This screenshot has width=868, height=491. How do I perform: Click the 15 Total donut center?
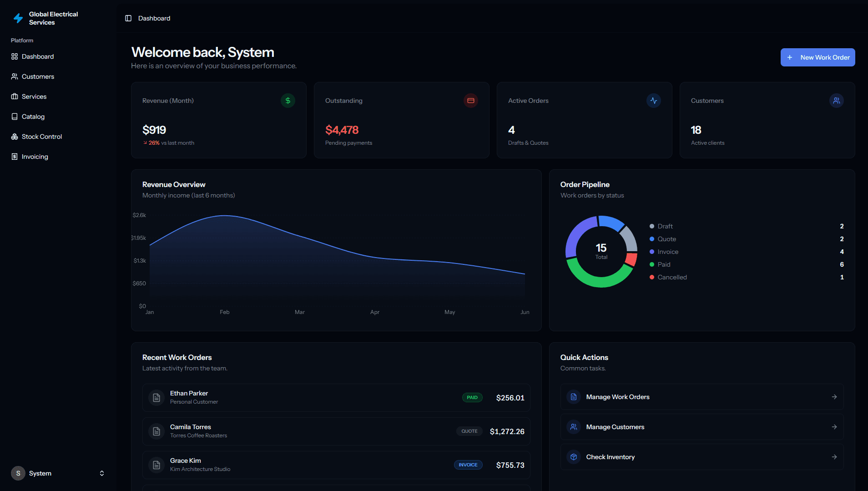[x=601, y=251]
